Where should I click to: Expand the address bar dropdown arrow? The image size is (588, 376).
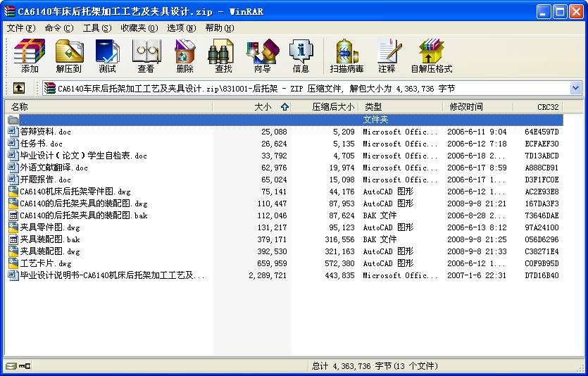coord(575,89)
